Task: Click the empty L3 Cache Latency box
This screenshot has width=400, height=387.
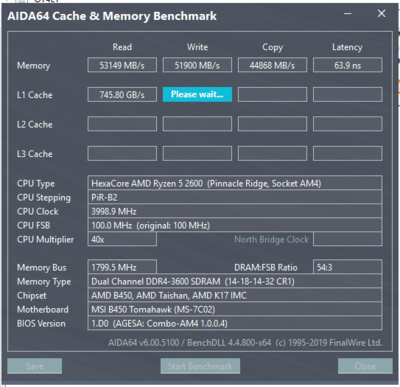Action: (x=348, y=154)
